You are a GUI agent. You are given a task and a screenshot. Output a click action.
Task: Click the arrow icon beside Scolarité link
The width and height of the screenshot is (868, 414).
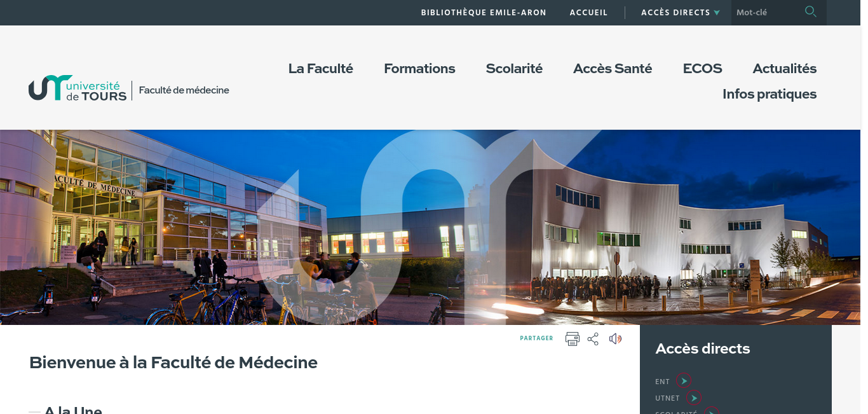[x=711, y=411]
